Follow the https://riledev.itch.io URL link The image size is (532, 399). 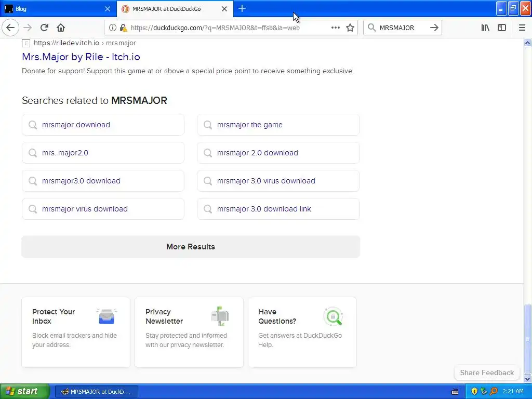pos(85,43)
